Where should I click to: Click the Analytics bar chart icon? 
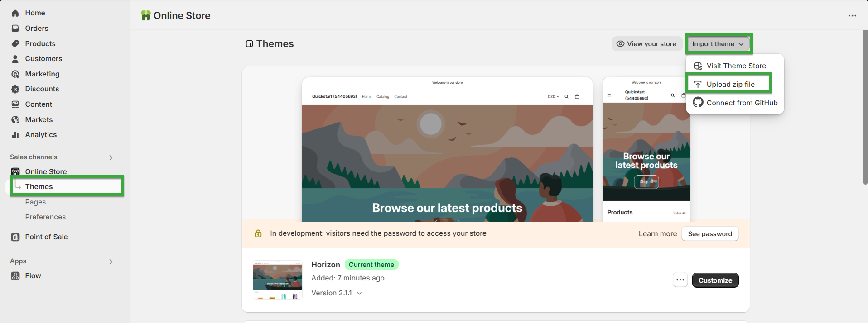click(x=15, y=135)
